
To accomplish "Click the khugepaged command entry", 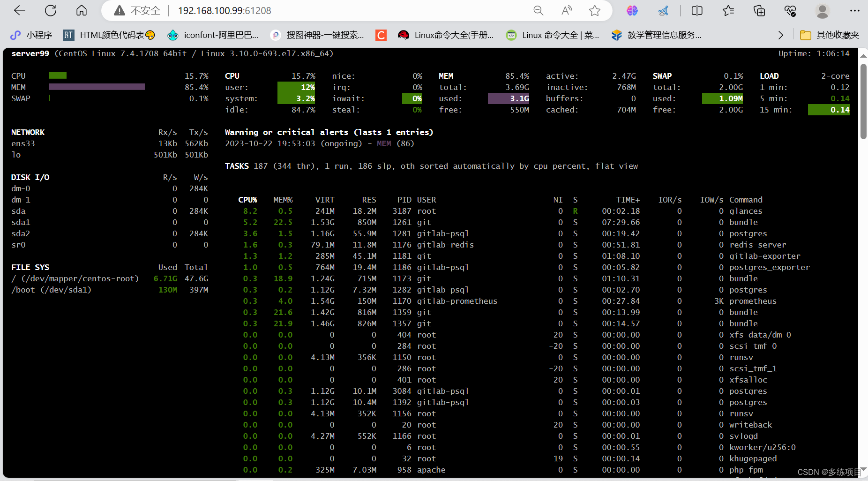I will click(753, 458).
